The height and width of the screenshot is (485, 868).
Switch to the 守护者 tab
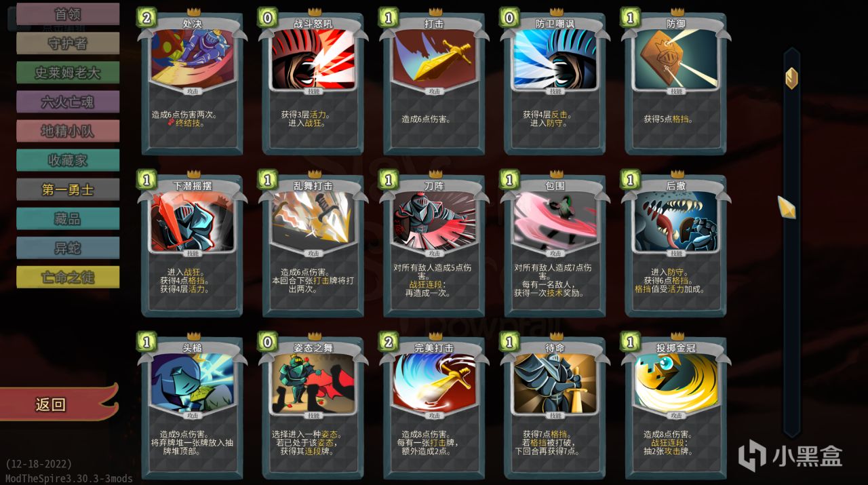click(x=68, y=43)
